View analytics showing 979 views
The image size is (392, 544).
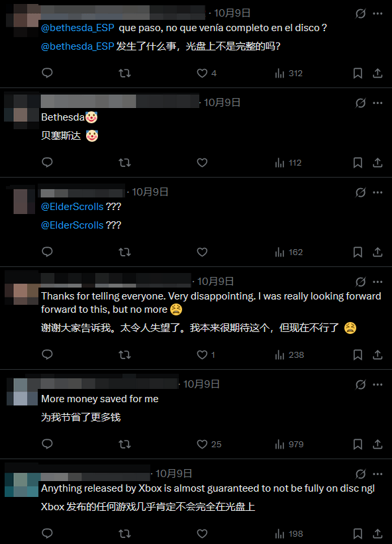coord(289,444)
